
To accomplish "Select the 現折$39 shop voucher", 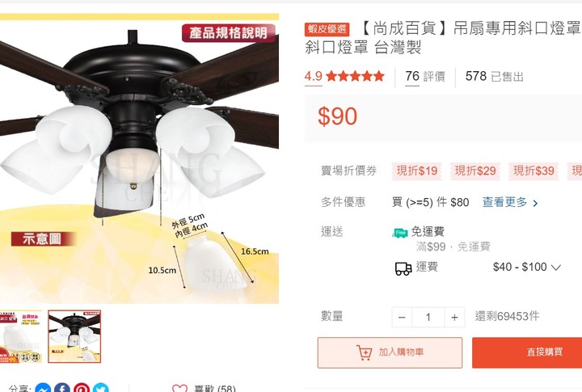I will (x=533, y=171).
